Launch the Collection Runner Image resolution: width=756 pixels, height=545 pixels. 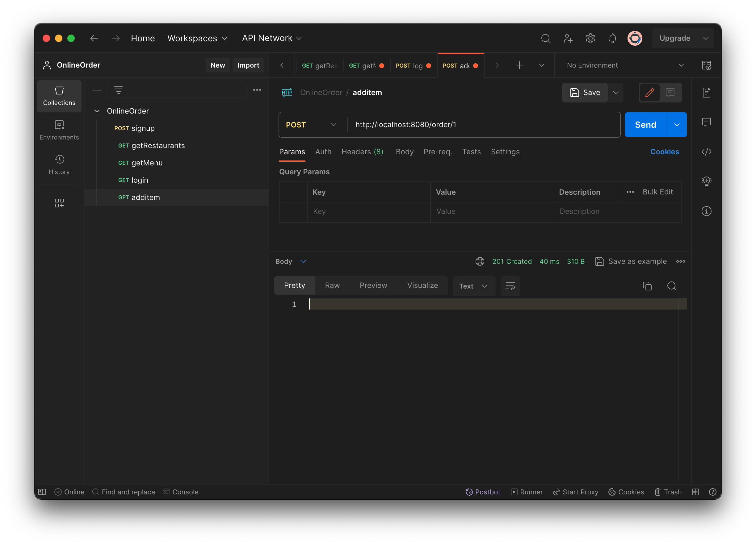(x=527, y=492)
